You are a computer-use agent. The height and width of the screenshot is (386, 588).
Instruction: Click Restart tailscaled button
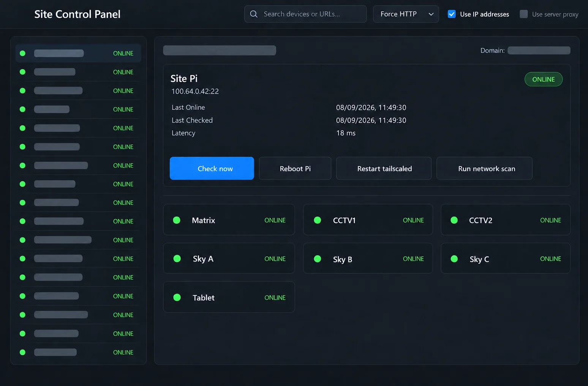[384, 168]
